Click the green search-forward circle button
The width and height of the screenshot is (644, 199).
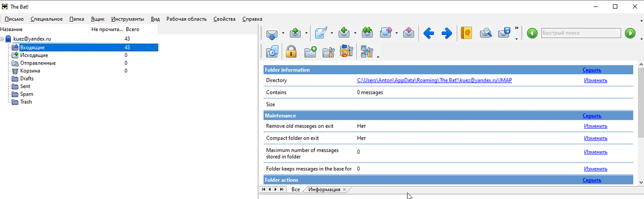(630, 33)
